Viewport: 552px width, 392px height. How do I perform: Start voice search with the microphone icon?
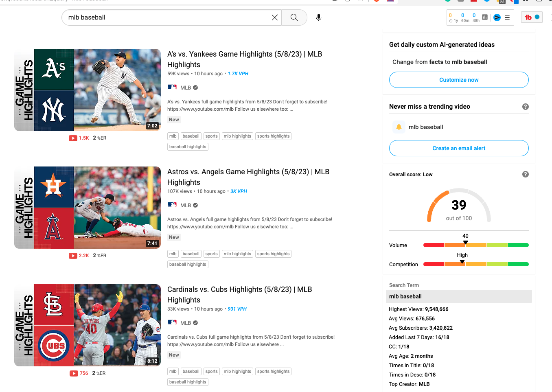point(319,18)
